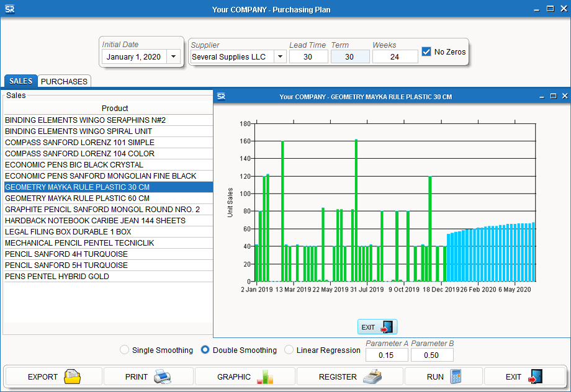Click the PRINT printer icon
Screen dimensions: 571x392
[x=163, y=376]
